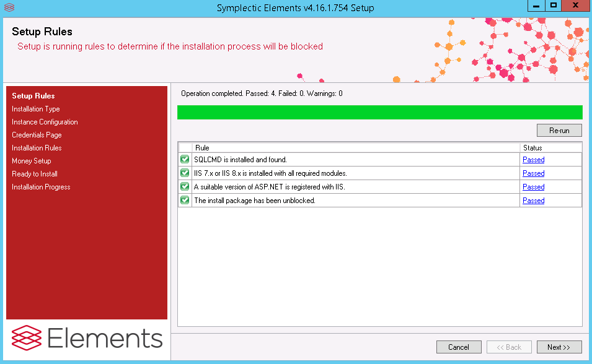Select Installation Rules step in sidebar
This screenshot has width=592, height=364.
coord(37,148)
